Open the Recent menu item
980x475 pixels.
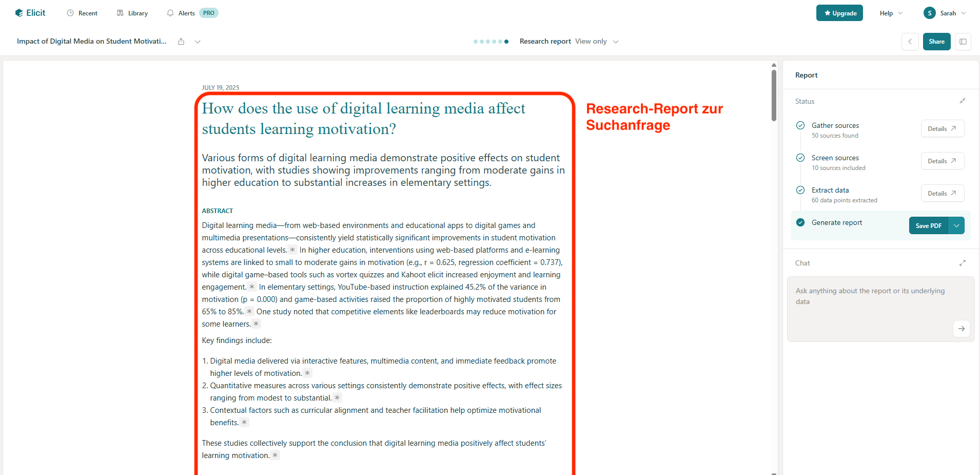[82, 13]
